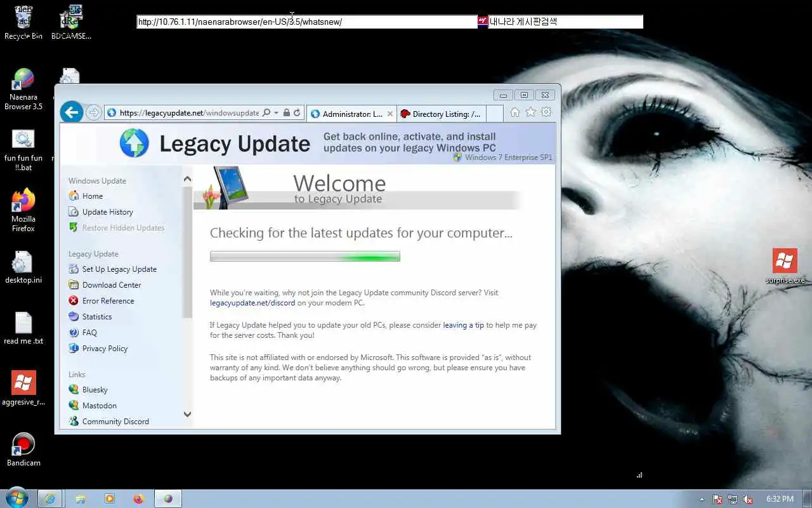Close the Administrator: L... tab
812x508 pixels.
pos(390,114)
